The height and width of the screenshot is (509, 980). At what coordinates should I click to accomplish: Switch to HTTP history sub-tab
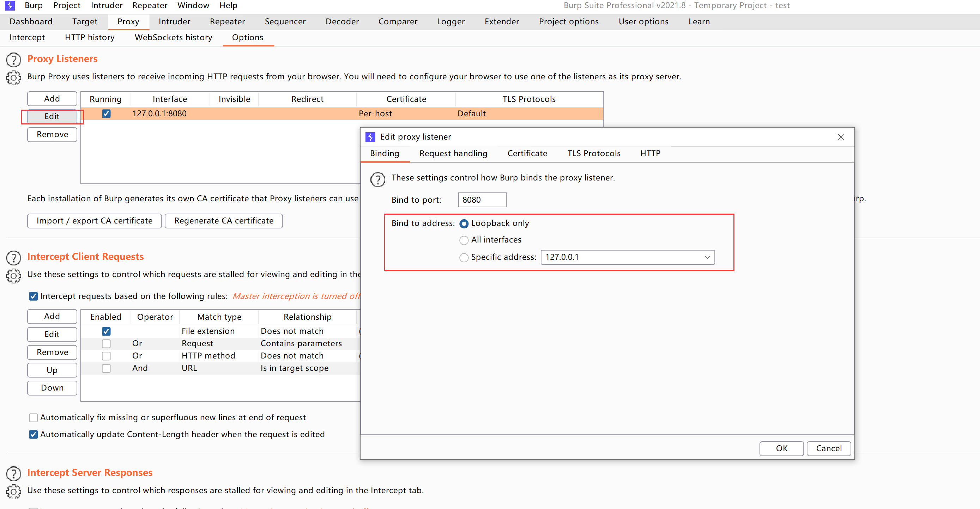90,38
